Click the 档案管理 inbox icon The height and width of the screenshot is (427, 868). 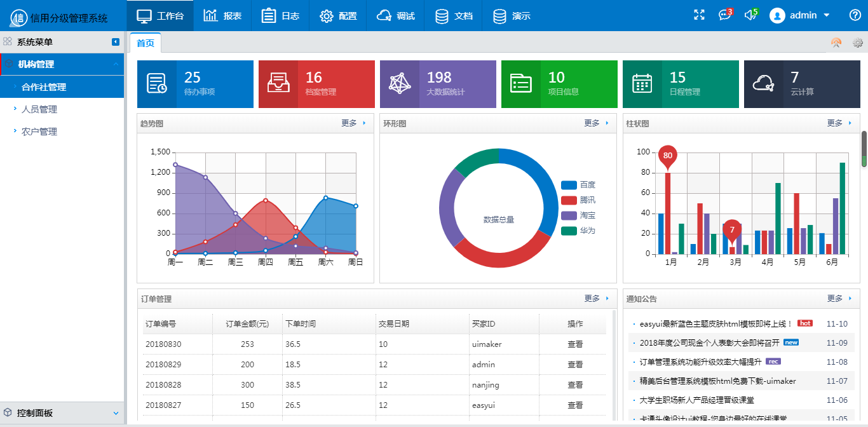click(278, 84)
